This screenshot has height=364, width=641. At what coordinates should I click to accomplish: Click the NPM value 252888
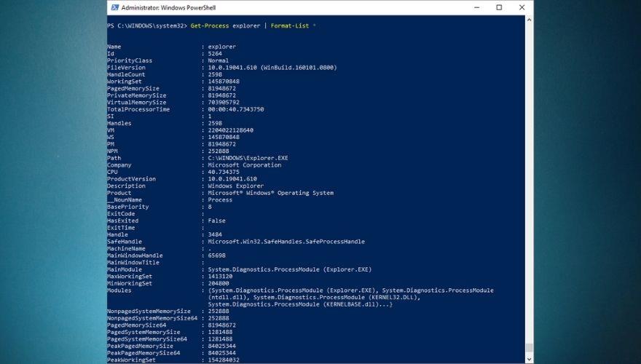point(219,151)
